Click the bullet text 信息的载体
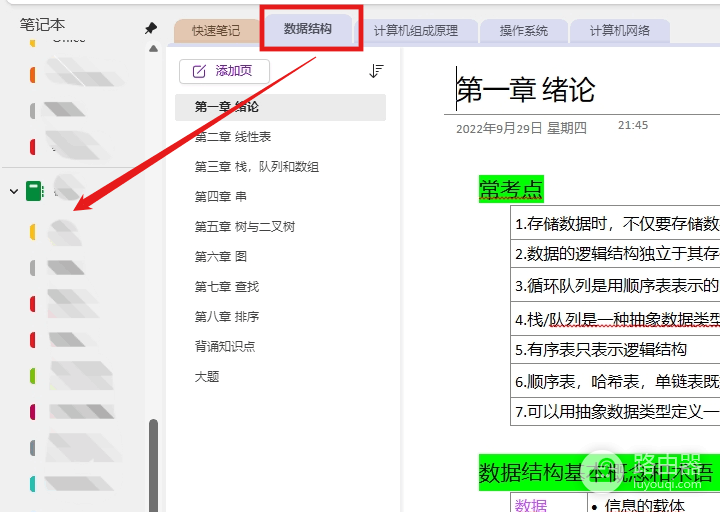The width and height of the screenshot is (720, 512). click(645, 505)
